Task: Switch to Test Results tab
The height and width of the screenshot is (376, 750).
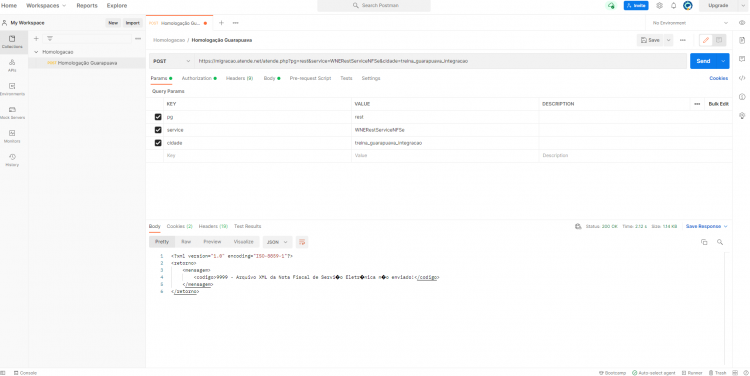Action: [247, 226]
